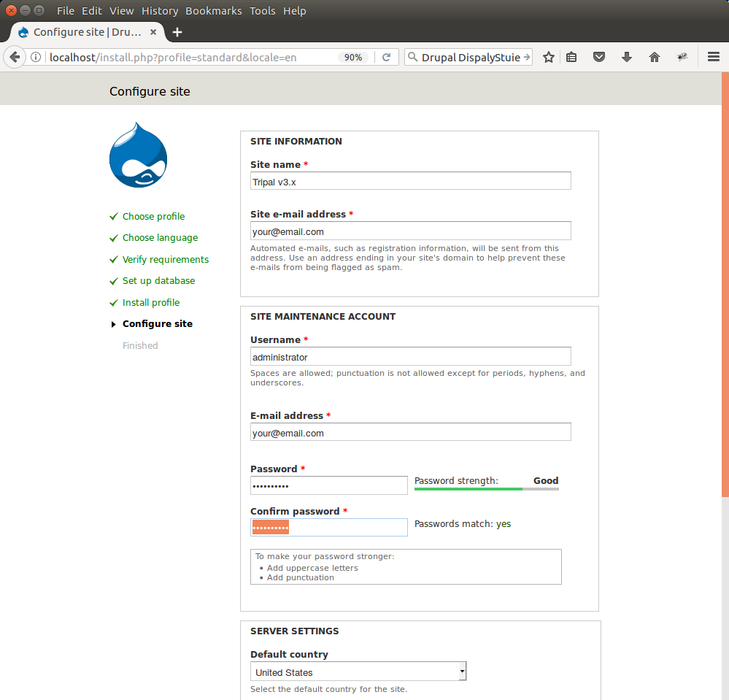Screen dimensions: 729x700
Task: Close the Configure site tab
Action: point(153,32)
